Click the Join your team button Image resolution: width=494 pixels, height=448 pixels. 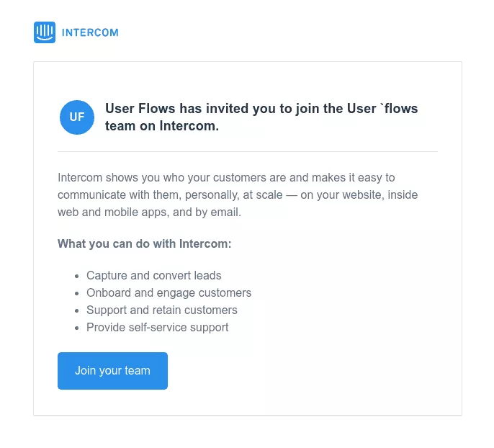coord(112,371)
